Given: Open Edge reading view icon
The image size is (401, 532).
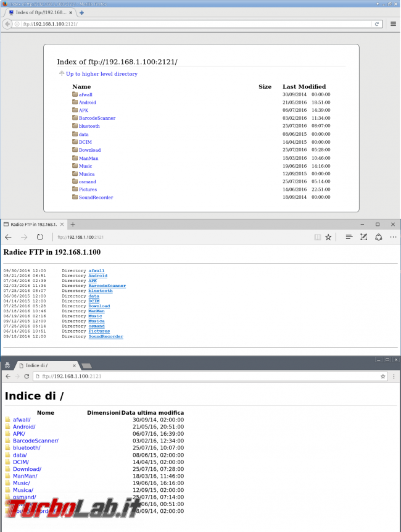Looking at the screenshot, I should tap(317, 237).
